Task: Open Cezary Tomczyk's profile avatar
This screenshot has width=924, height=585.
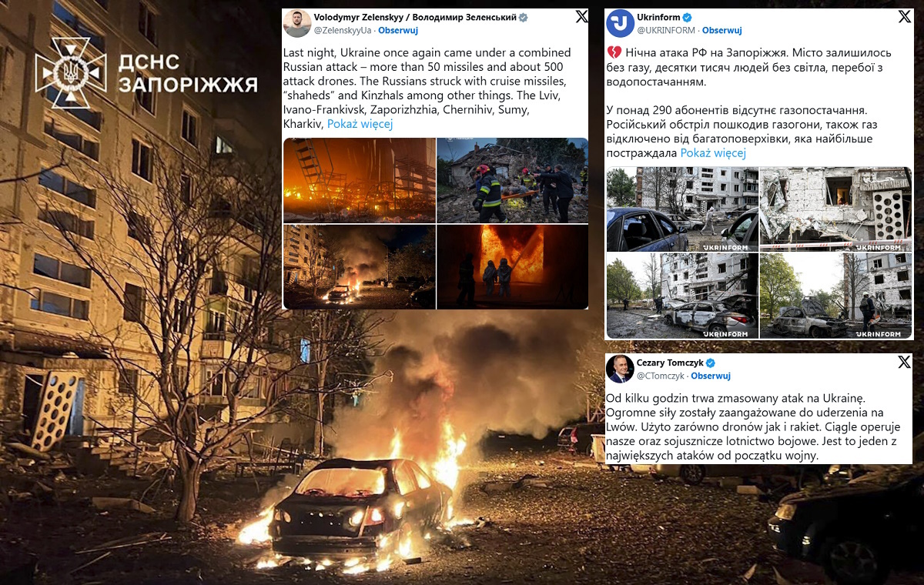Action: (620, 369)
